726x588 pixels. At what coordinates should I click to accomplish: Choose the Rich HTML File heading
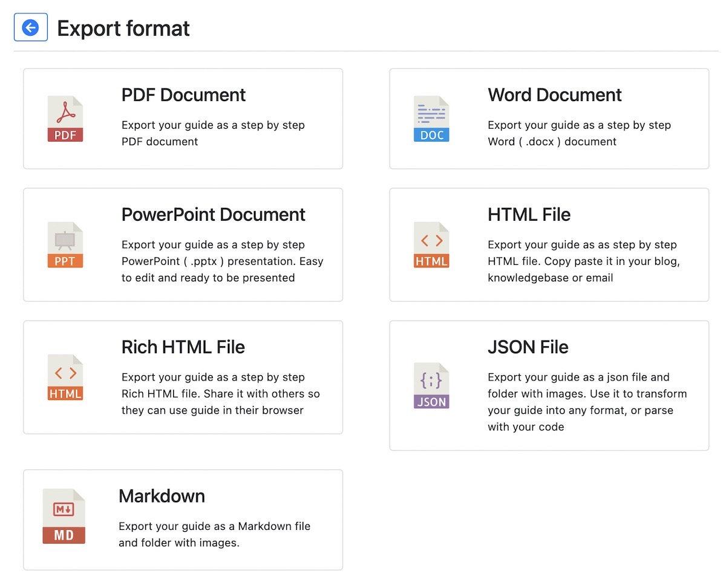(x=183, y=347)
